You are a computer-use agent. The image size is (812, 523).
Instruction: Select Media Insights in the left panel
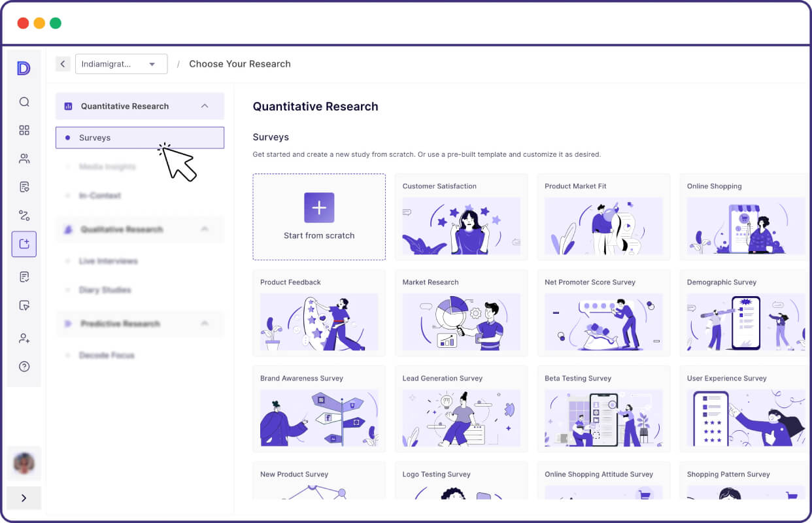[x=107, y=167]
